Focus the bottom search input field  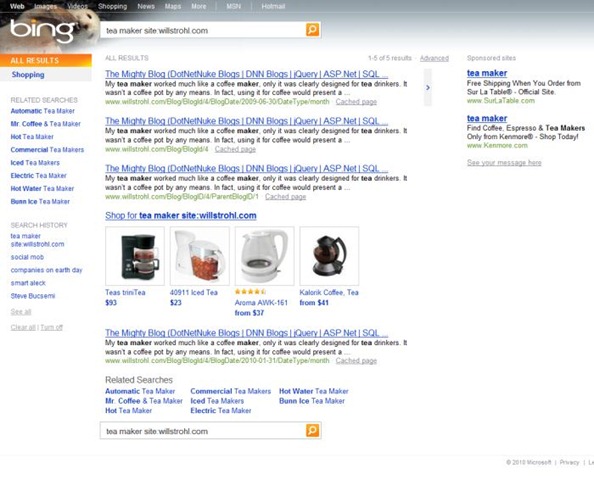click(203, 431)
